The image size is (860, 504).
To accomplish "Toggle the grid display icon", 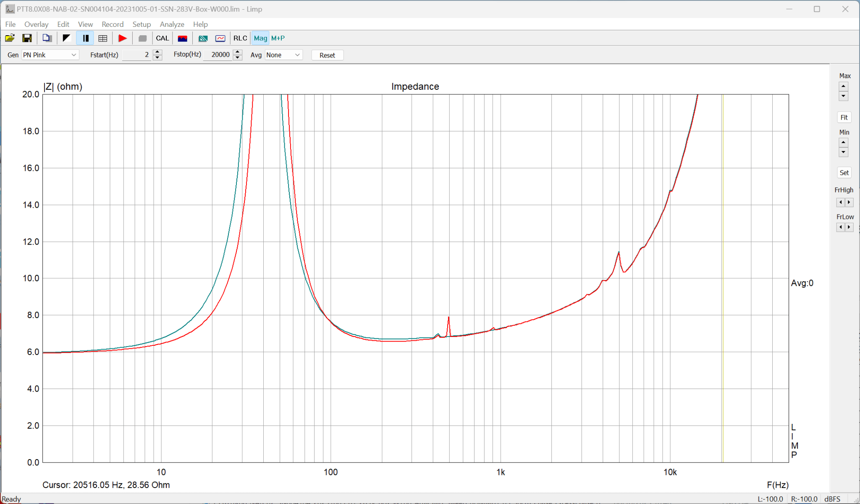I will tap(103, 38).
